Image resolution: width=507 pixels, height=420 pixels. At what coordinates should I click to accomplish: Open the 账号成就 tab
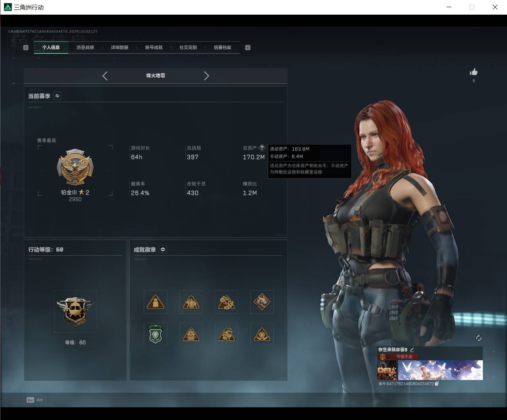154,48
